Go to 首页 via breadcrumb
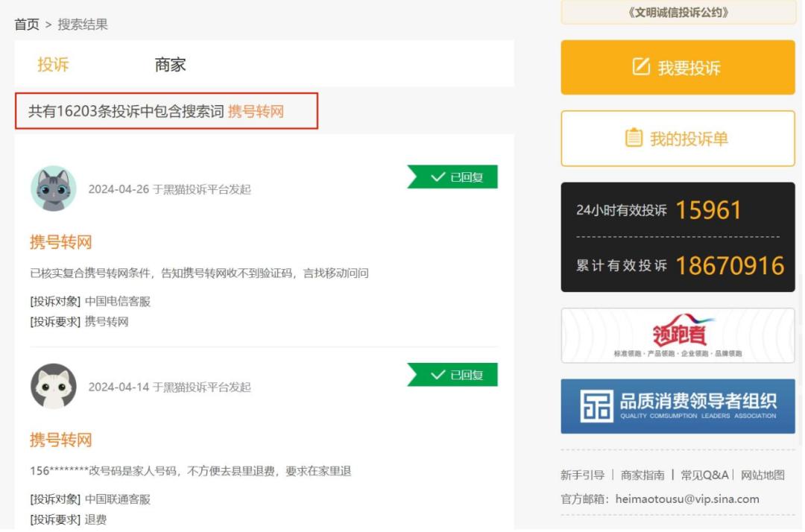The height and width of the screenshot is (532, 805). 27,25
